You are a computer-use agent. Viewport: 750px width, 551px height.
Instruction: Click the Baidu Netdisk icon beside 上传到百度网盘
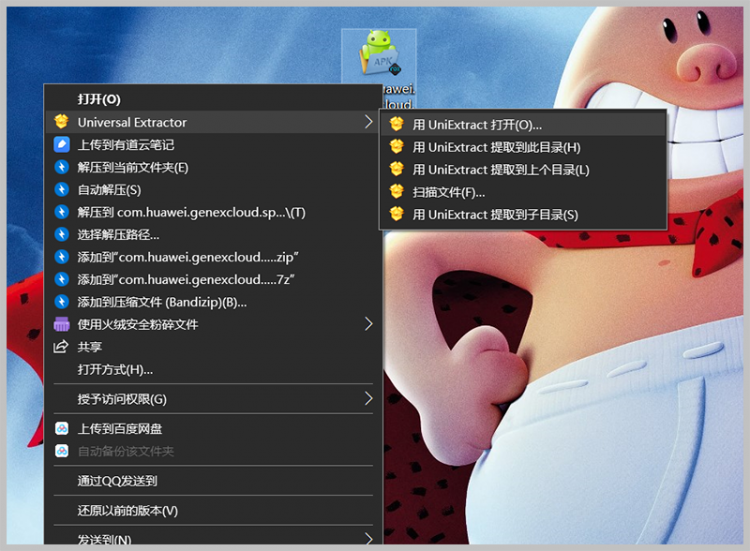(61, 429)
